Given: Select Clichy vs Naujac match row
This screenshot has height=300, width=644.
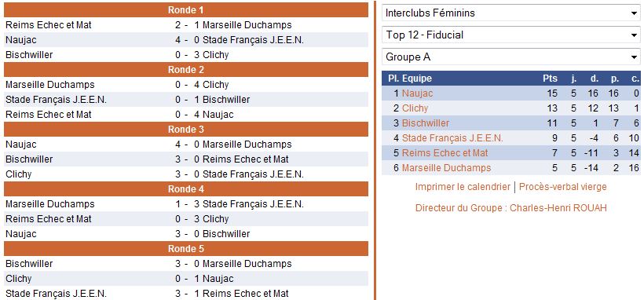Looking at the screenshot, I should (186, 279).
